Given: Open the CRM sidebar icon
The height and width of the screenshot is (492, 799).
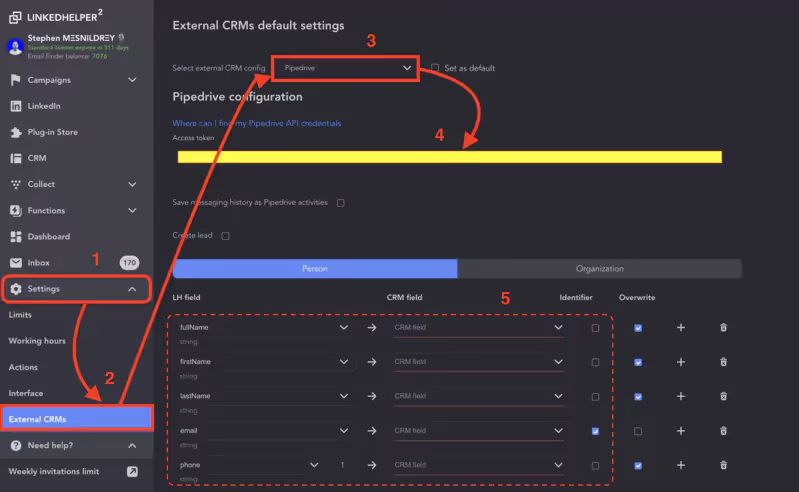Looking at the screenshot, I should 16,158.
